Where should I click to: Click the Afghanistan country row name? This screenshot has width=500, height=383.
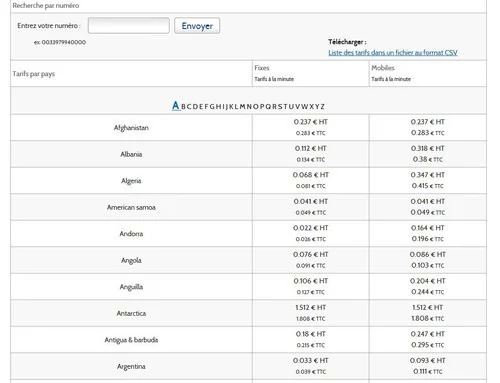[x=131, y=128]
